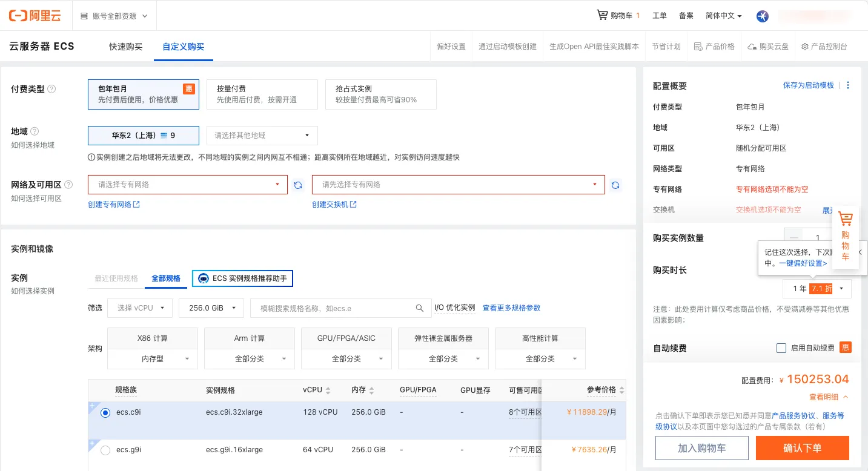Click the 阿里云 logo
Viewport: 868px width, 471px height.
click(x=35, y=16)
